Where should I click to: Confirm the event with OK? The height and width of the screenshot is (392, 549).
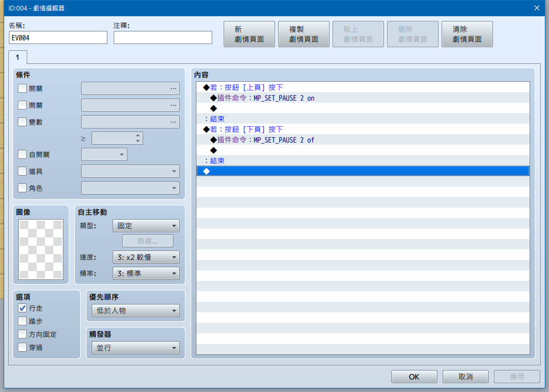(414, 377)
